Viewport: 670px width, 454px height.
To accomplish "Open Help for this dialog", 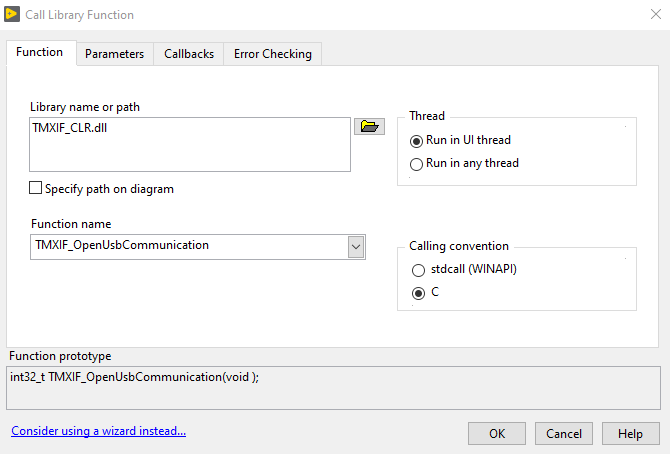I will 630,434.
